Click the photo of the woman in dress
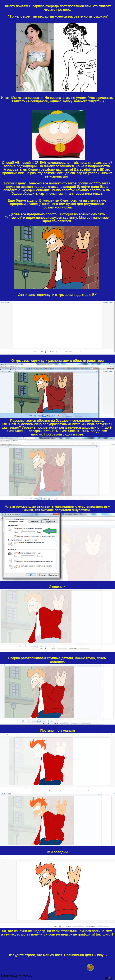115x980 pixels. point(34,57)
